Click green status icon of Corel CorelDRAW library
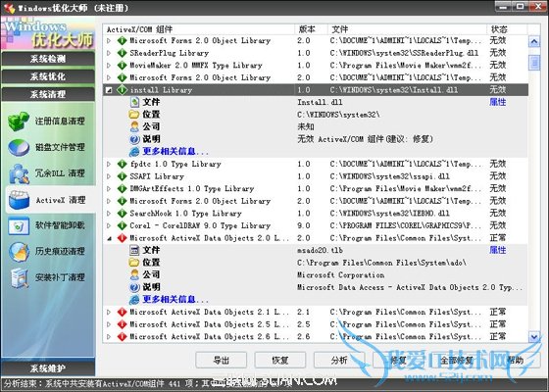 [x=122, y=225]
